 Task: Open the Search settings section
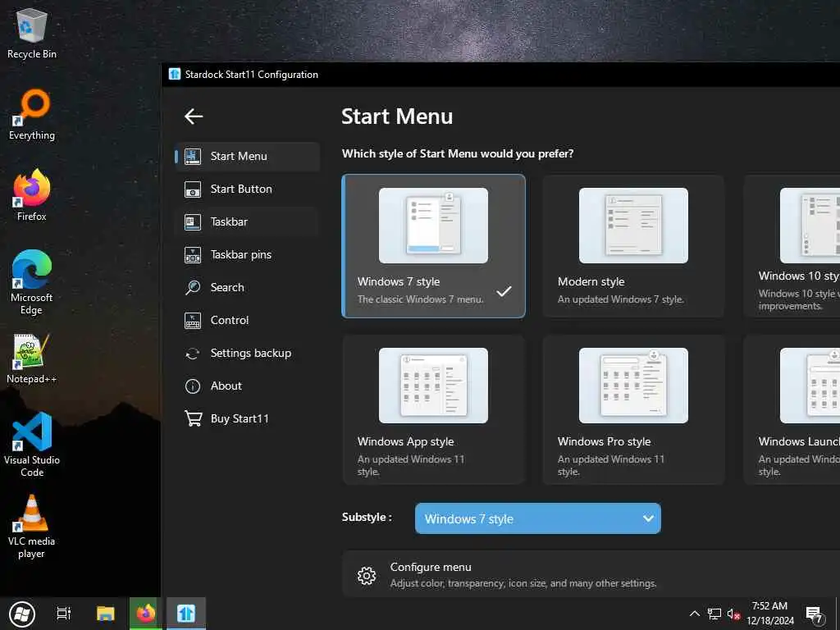248,288
